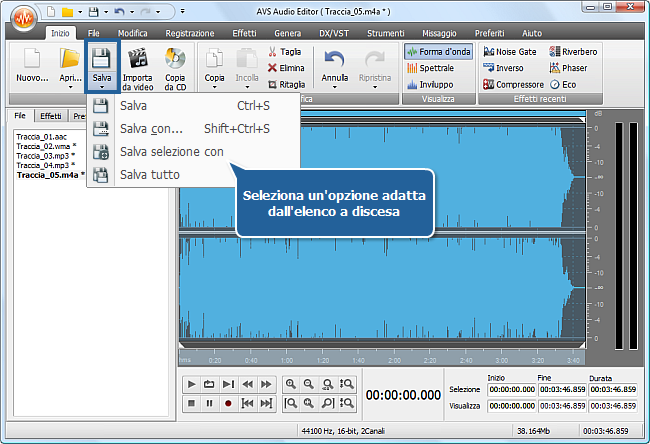Click the Selezione Inizio time field
The image size is (650, 444).
coord(510,389)
